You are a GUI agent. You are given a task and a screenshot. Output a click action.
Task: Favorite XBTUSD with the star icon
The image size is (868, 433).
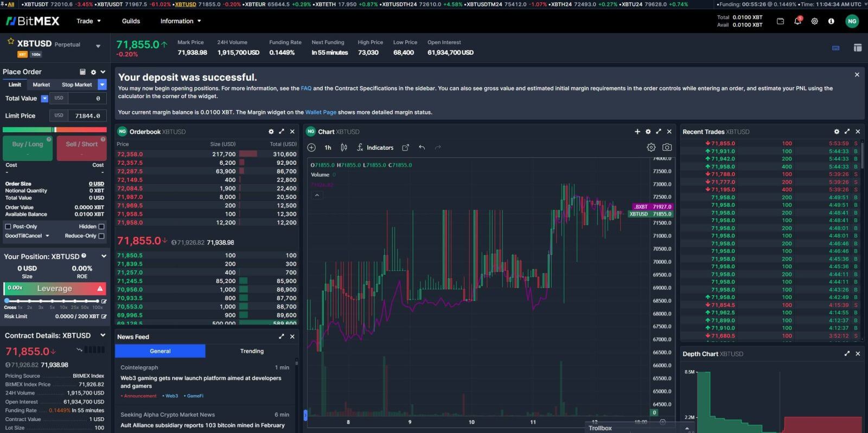10,42
